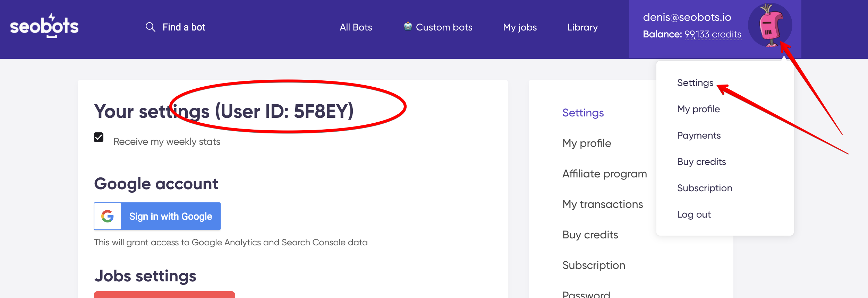
Task: Click the 99,133 credits balance link
Action: (x=713, y=34)
